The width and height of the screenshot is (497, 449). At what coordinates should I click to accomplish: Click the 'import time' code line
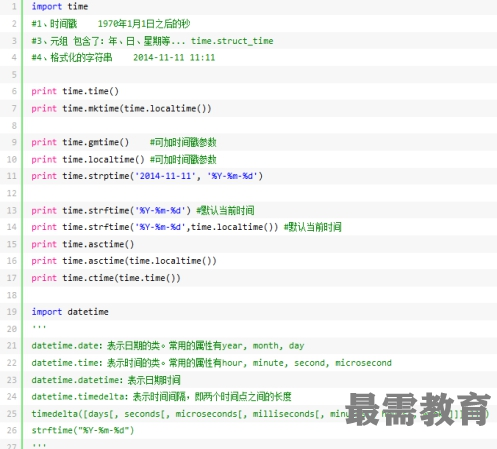tap(60, 7)
